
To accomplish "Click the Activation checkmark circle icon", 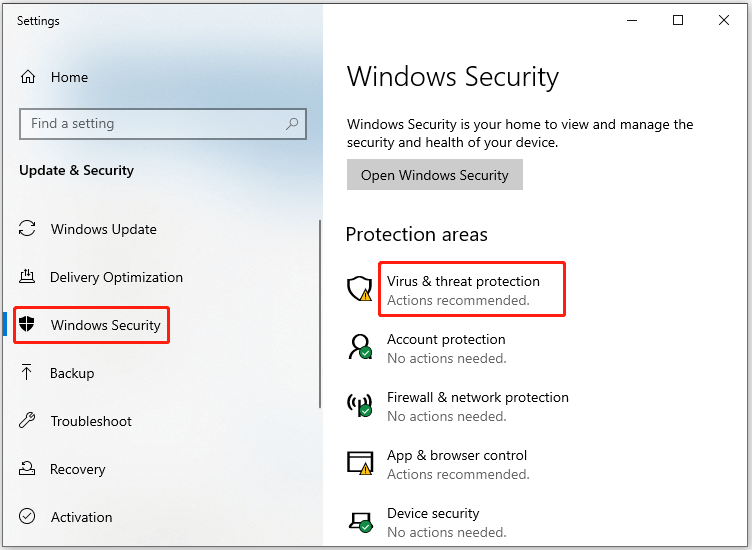I will coord(28,517).
